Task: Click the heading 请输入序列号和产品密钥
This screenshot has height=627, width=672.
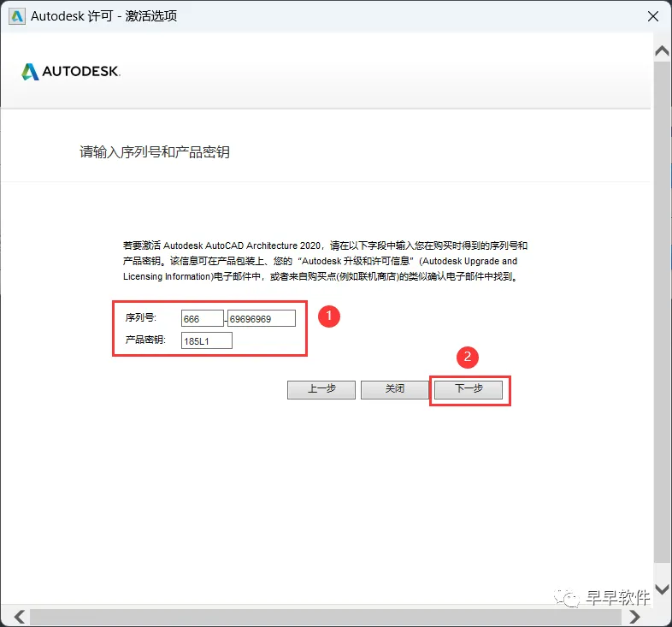Action: (155, 151)
